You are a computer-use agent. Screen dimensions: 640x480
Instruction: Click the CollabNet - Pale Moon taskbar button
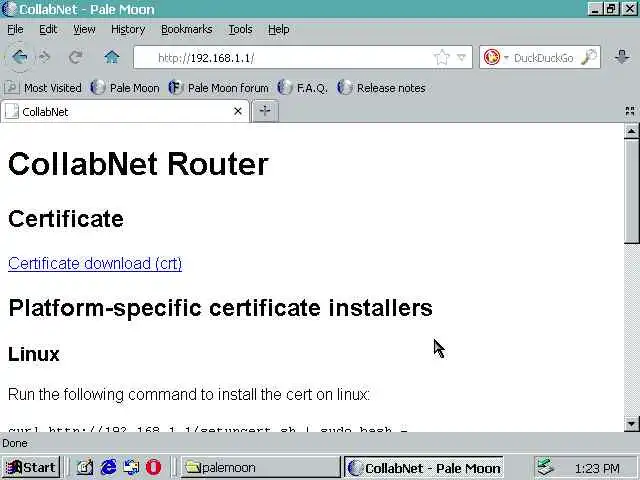tap(424, 468)
